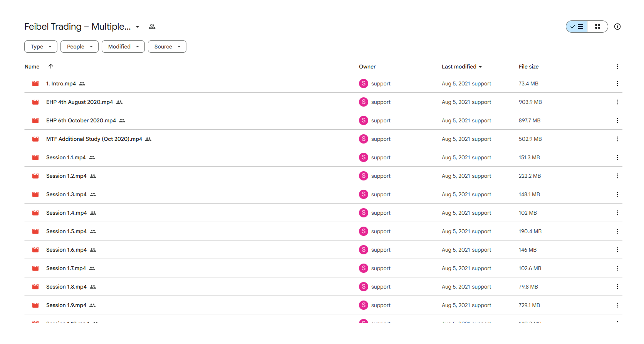Viewport: 644px width, 344px height.
Task: Switch to list layout view
Action: 577,27
